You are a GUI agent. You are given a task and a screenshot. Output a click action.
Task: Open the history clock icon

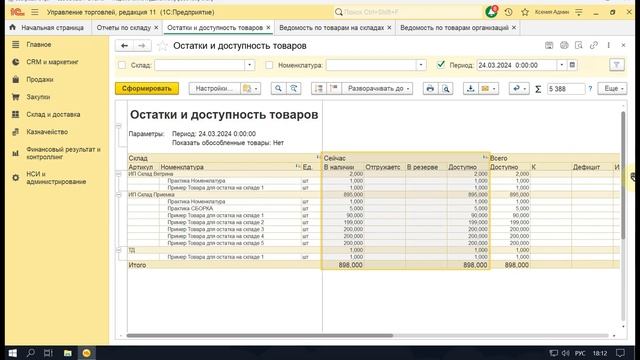pyautogui.click(x=508, y=12)
